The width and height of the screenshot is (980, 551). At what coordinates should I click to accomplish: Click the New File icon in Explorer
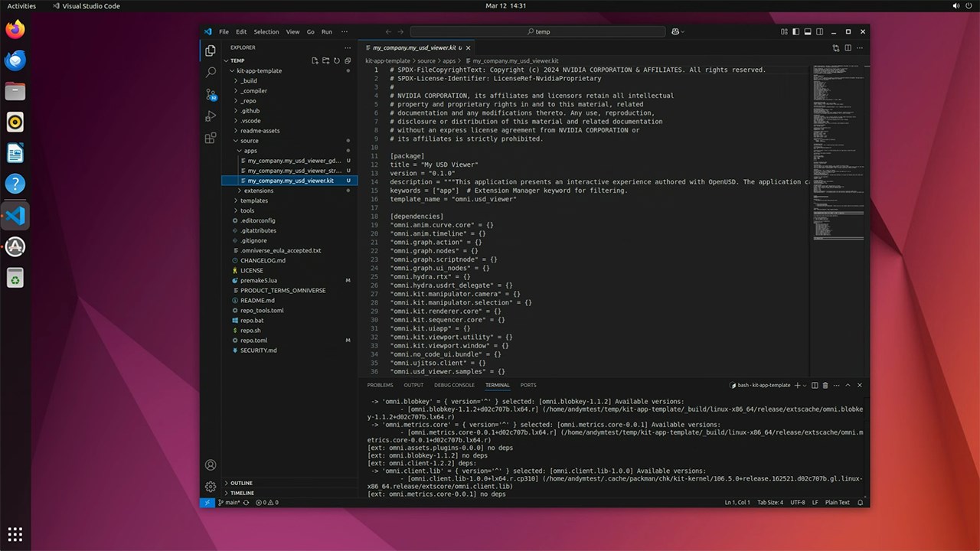(x=315, y=60)
